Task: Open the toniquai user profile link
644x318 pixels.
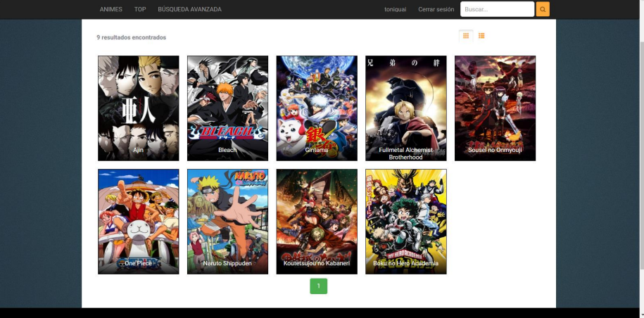Action: 395,9
